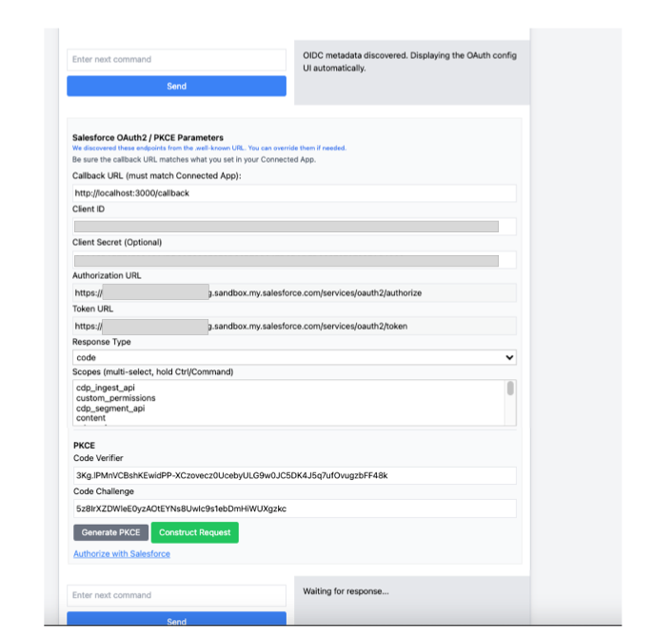Click the green Construct Request button
The width and height of the screenshot is (672, 639).
point(194,532)
